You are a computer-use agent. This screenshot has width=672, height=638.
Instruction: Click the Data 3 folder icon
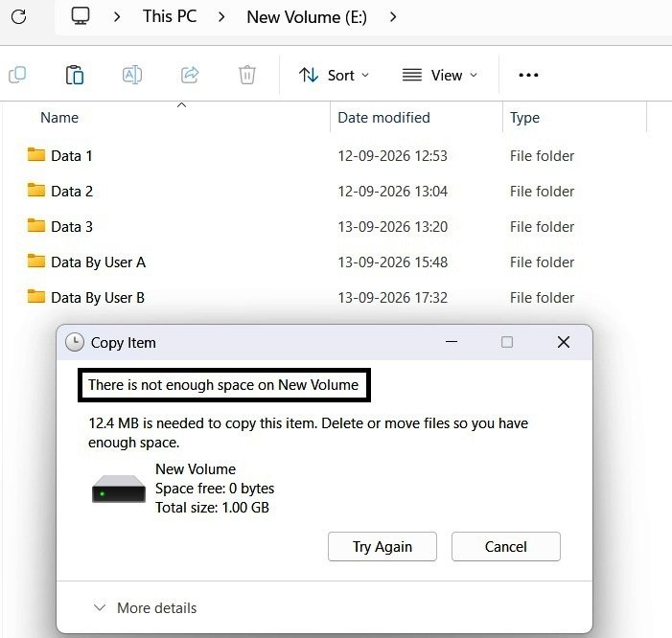click(x=36, y=226)
